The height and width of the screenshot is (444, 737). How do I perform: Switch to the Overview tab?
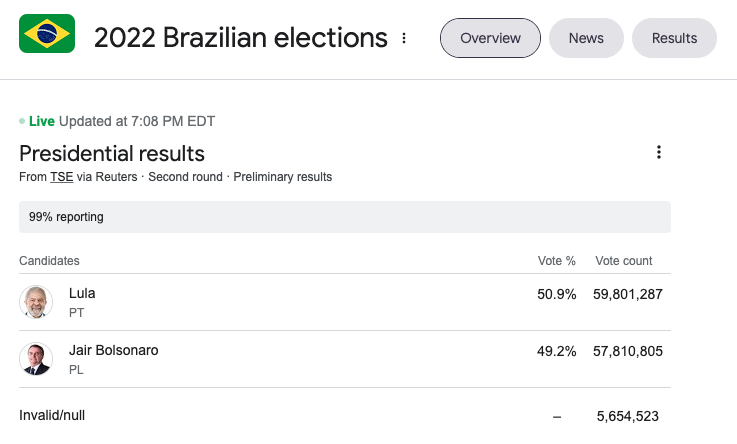point(490,38)
